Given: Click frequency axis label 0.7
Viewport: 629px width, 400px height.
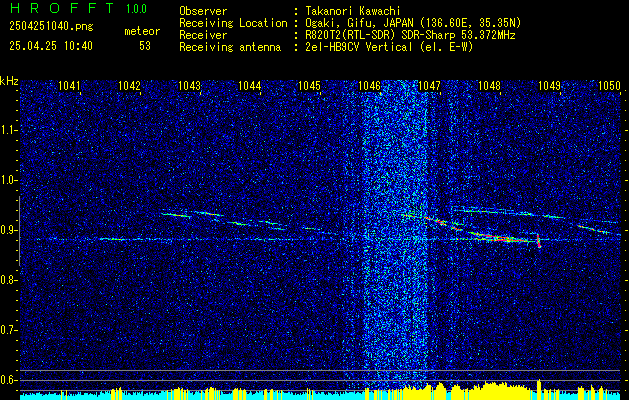Looking at the screenshot, I should pos(8,330).
